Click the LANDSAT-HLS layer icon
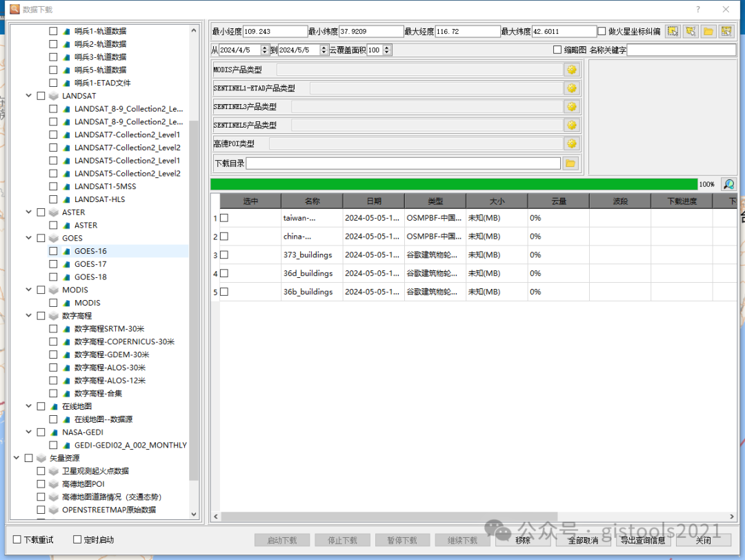 tap(67, 199)
